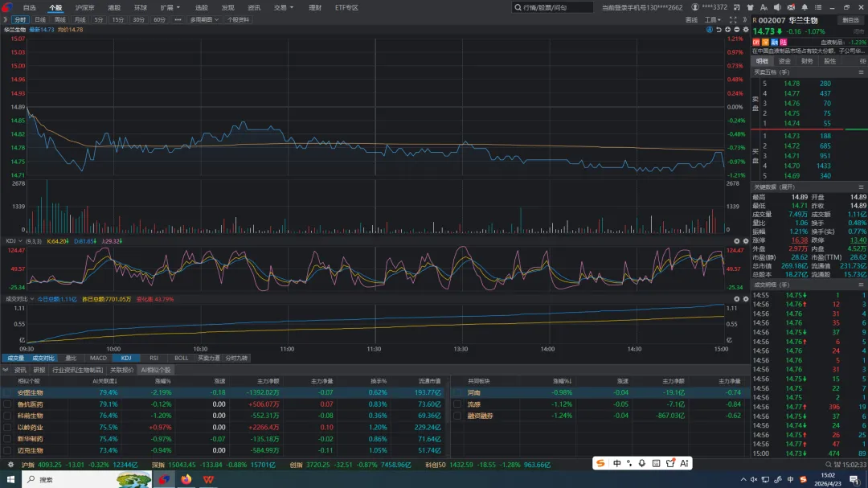Toggle the sound speaker icon in title bar
Screen dimensions: 868x488
777,7
